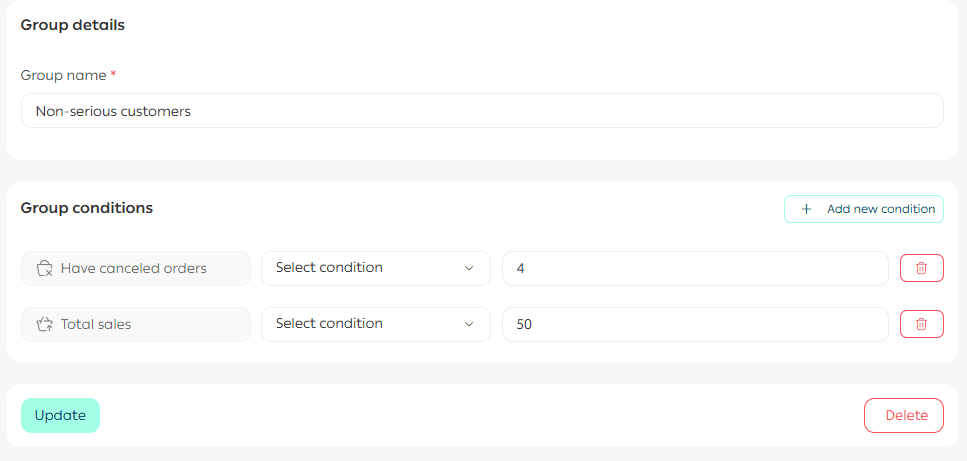Viewport: 967px width, 461px height.
Task: Focus the Group name text field
Action: (x=481, y=111)
